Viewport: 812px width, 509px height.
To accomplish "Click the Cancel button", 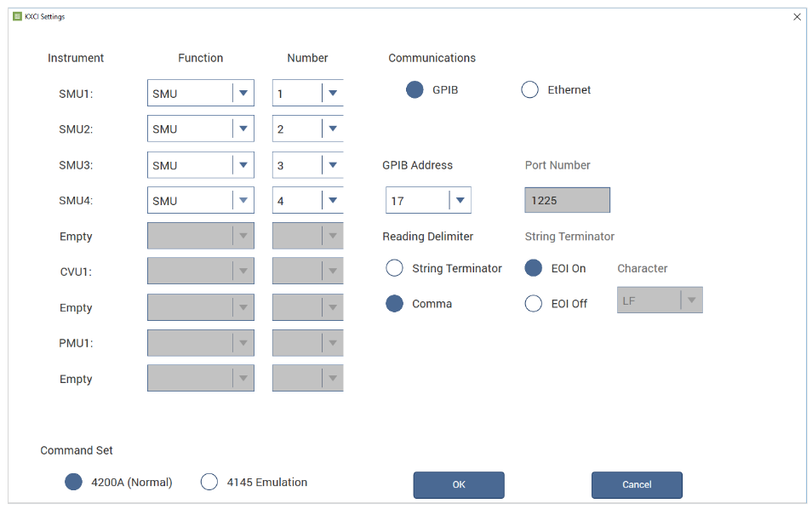I will (636, 485).
